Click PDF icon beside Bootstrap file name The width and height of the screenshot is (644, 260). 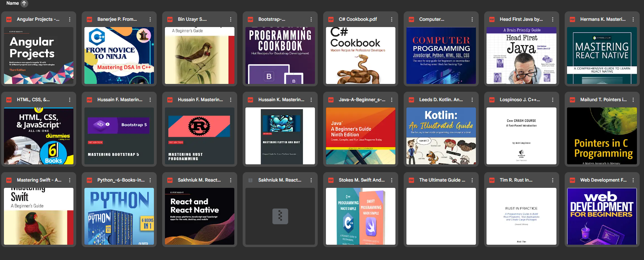(x=250, y=19)
